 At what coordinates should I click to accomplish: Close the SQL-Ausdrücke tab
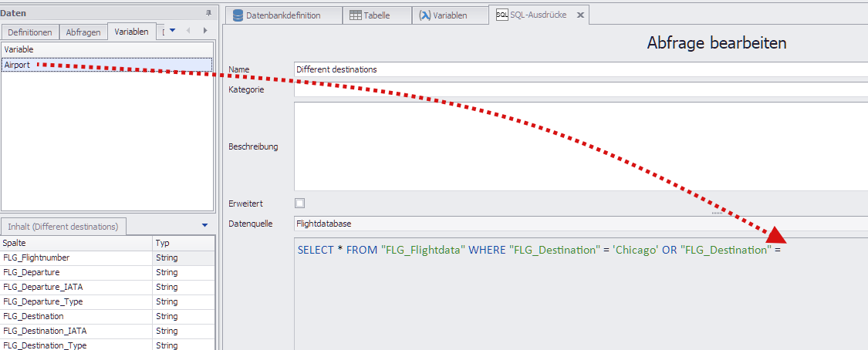581,15
